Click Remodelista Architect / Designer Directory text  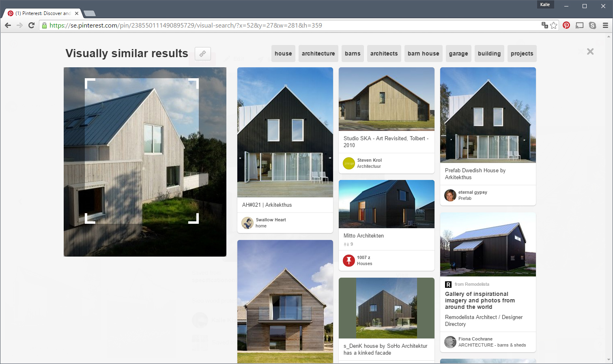pos(484,320)
